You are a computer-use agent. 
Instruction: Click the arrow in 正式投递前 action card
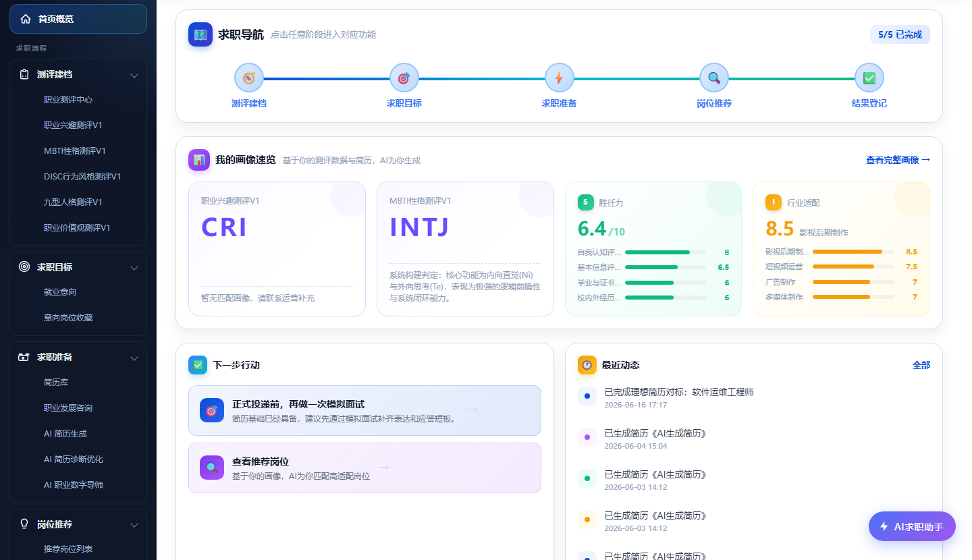pyautogui.click(x=473, y=410)
